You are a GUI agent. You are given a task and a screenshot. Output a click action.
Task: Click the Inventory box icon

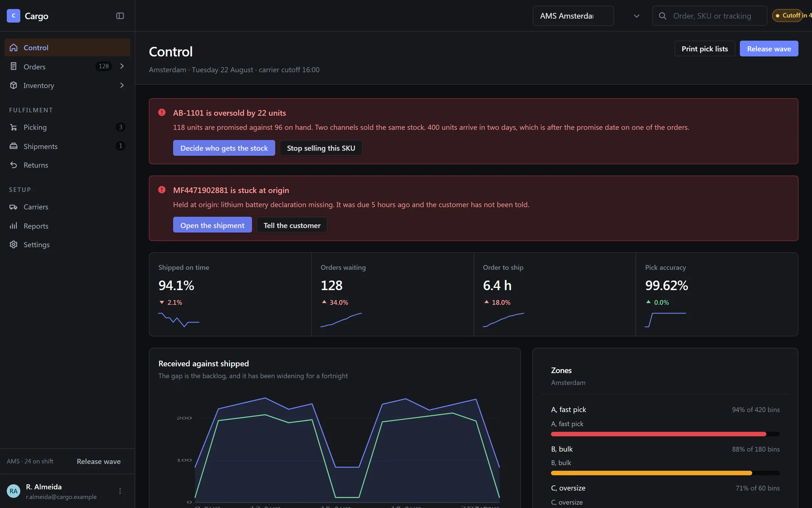tap(14, 85)
